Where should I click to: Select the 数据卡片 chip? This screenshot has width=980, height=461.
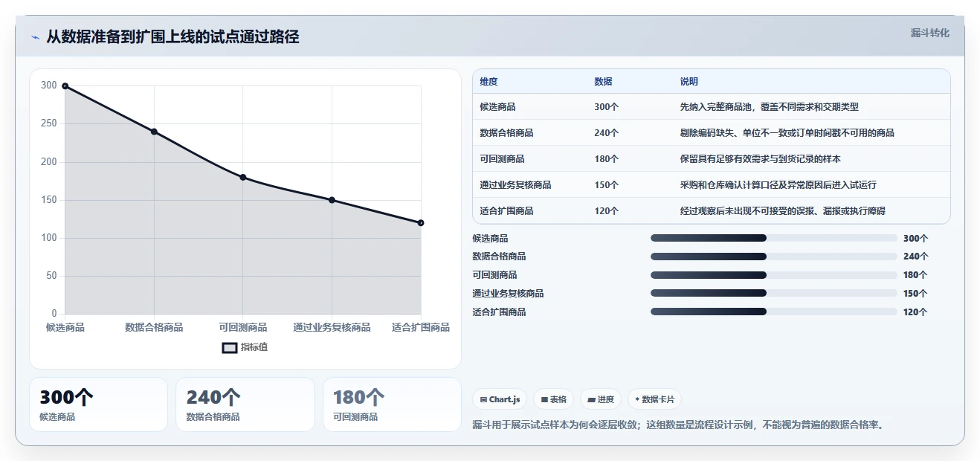(654, 399)
